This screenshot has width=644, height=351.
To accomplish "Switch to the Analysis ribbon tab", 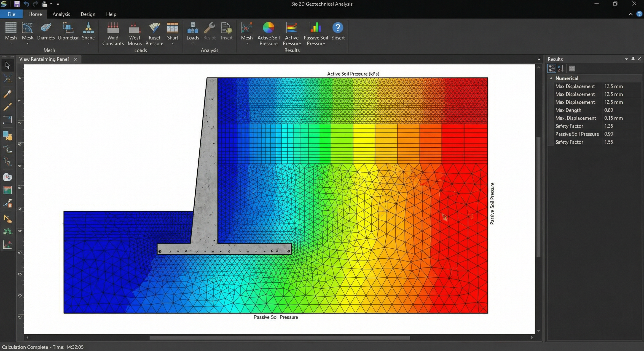I will pos(61,14).
